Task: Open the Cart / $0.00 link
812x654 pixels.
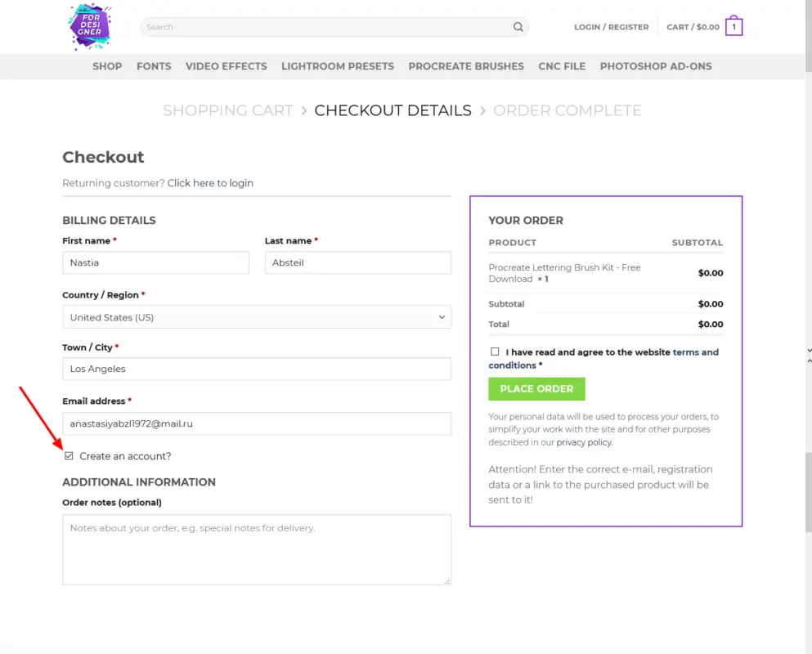Action: [x=693, y=27]
